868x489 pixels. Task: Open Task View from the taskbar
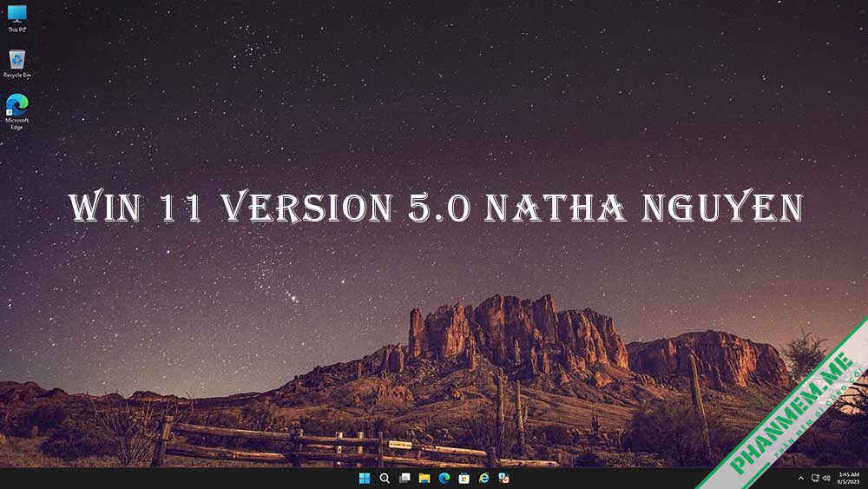[x=404, y=478]
